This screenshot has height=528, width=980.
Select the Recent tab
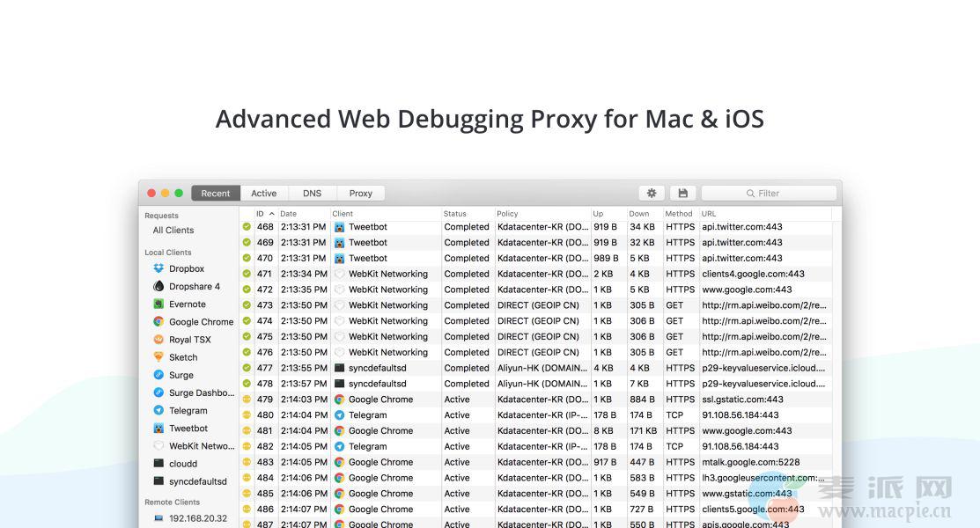[216, 193]
